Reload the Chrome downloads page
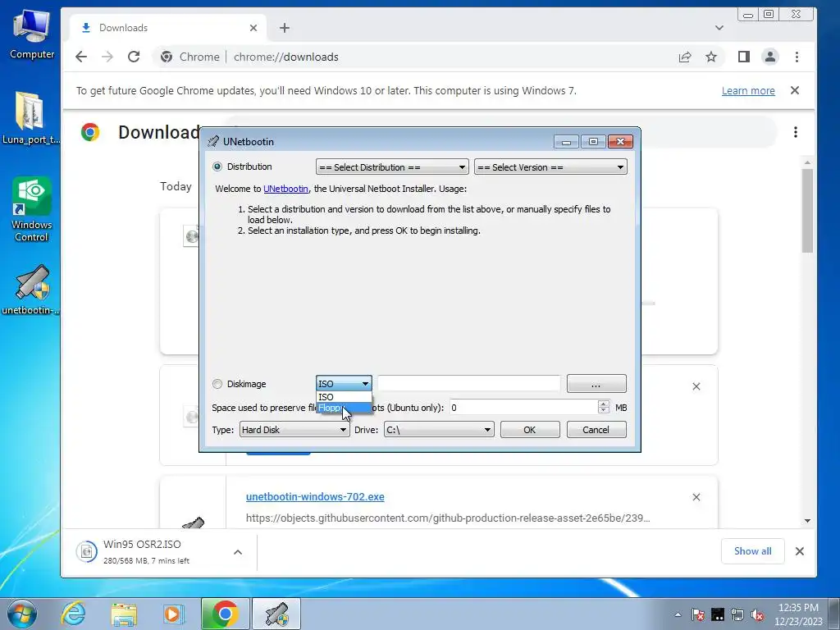 pyautogui.click(x=134, y=57)
